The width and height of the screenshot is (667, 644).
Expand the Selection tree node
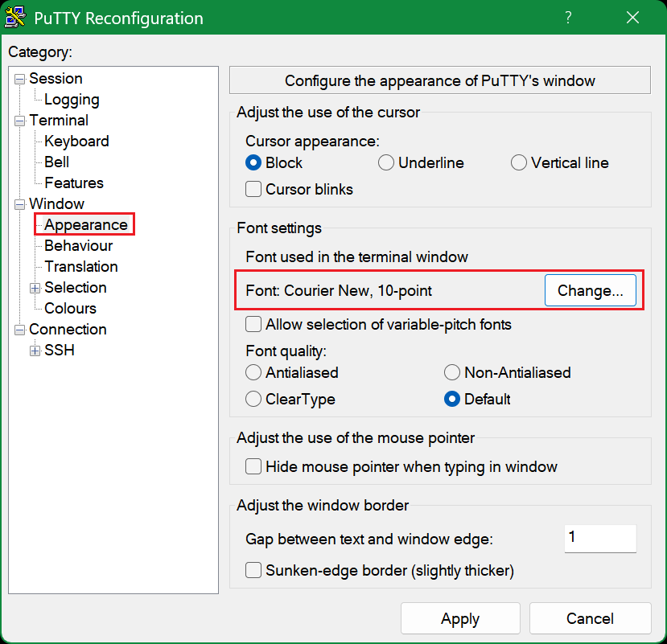[35, 288]
